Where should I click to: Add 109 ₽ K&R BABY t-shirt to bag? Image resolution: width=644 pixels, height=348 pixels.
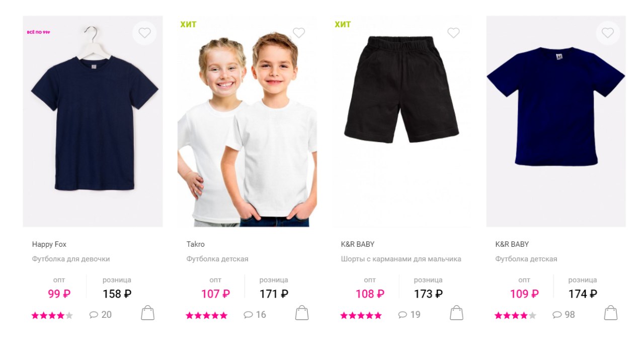611,313
